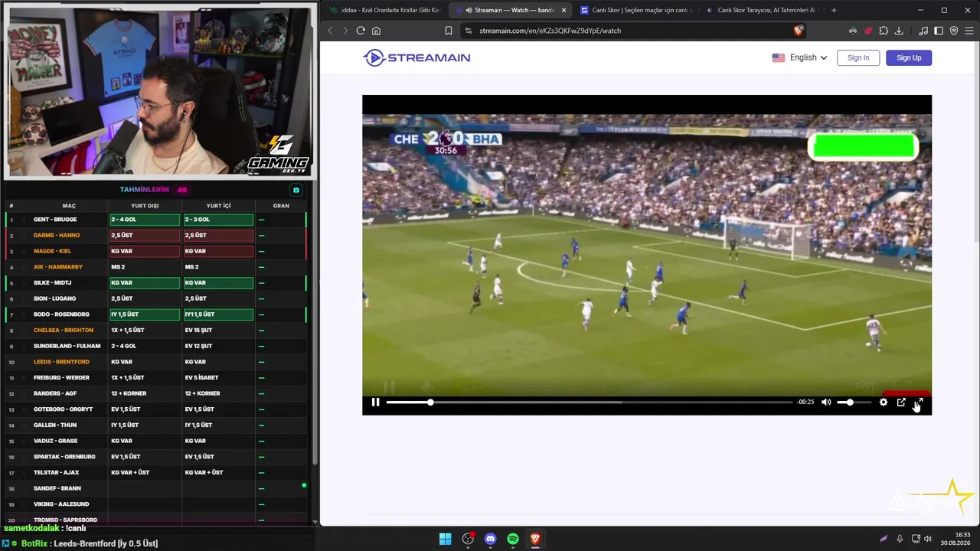The image size is (980, 551).
Task: Switch to Canlı Skor Tarayıcısı tab
Action: point(761,10)
